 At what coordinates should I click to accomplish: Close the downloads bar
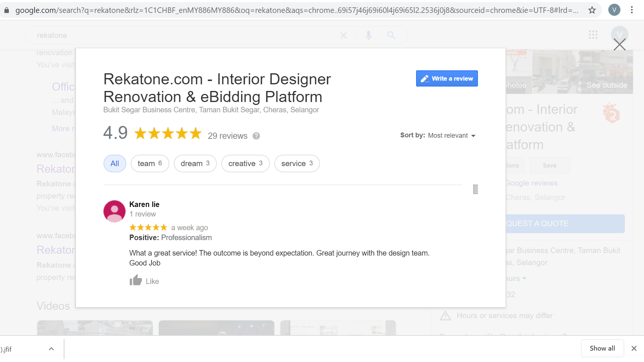click(634, 348)
